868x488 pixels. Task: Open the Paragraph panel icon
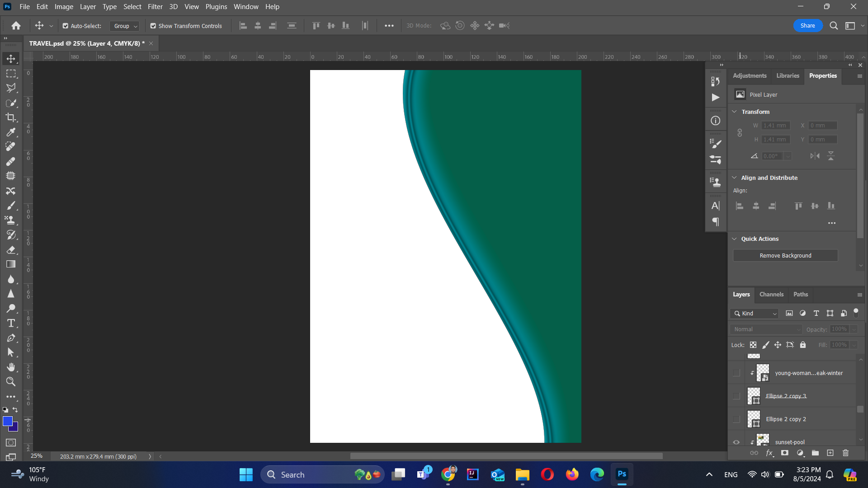click(715, 222)
